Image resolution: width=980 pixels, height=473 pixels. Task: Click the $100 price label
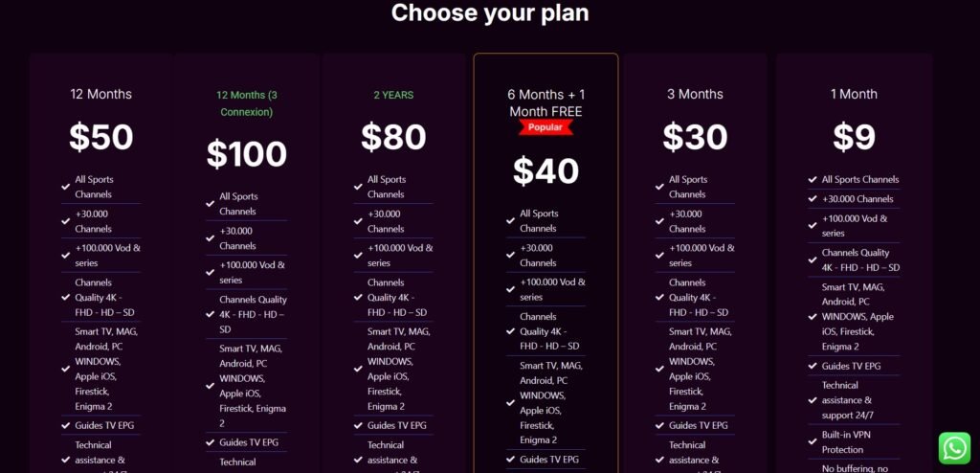click(x=246, y=154)
